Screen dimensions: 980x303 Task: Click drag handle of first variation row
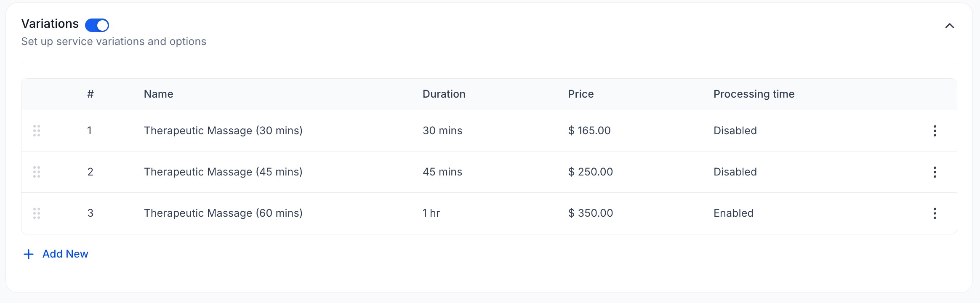pyautogui.click(x=37, y=131)
